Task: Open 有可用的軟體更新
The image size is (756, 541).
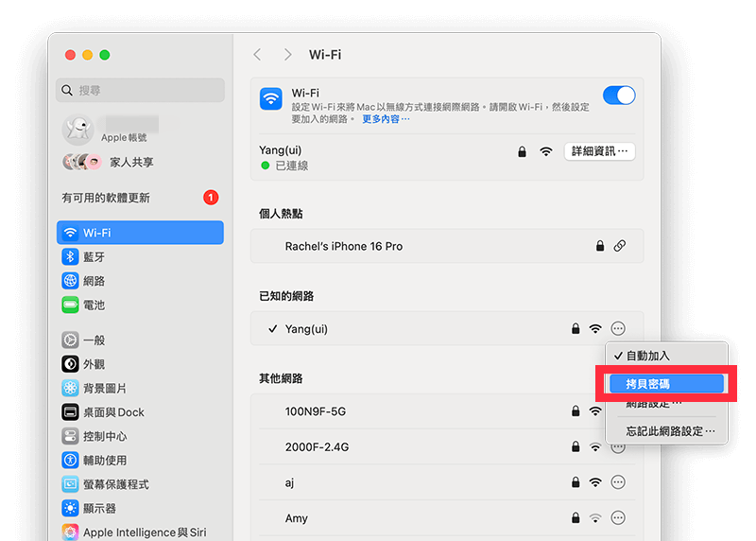Action: (140, 198)
